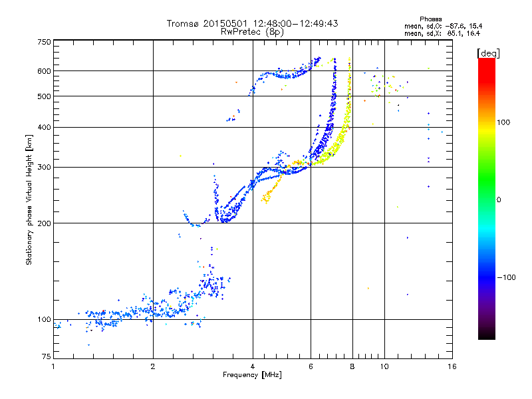Click the '[deg]' colorbar label
The height and width of the screenshot is (399, 532).
[488, 53]
